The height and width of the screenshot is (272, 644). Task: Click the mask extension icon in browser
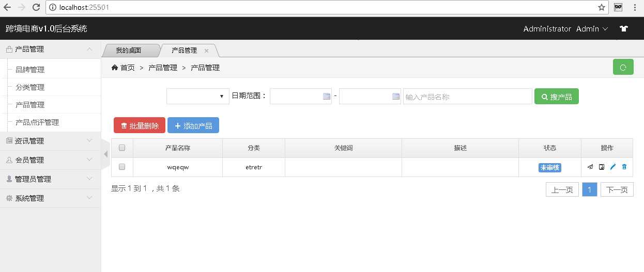(618, 7)
